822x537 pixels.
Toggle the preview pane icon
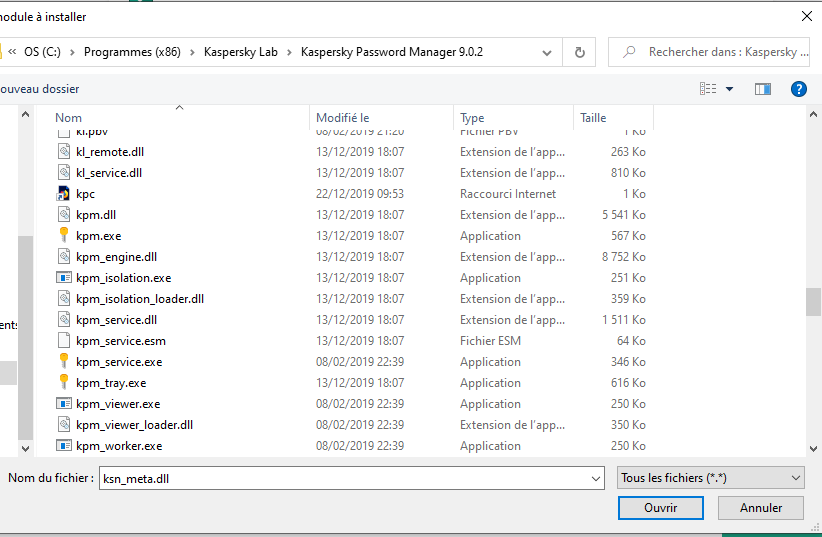763,89
